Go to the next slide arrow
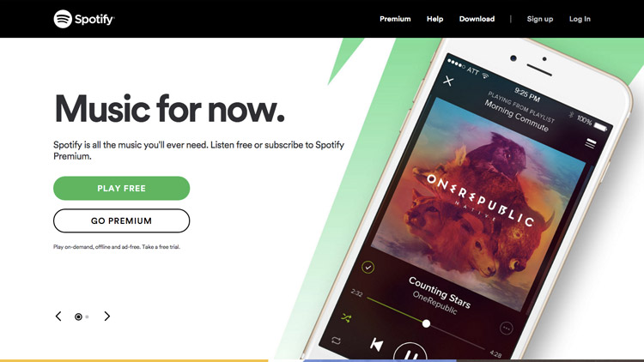This screenshot has height=362, width=644. tap(106, 316)
